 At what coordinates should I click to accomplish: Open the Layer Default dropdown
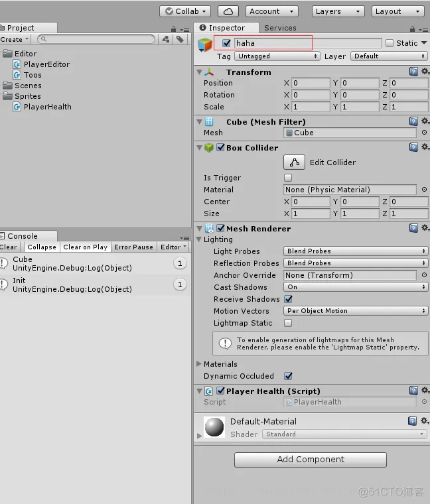click(389, 56)
